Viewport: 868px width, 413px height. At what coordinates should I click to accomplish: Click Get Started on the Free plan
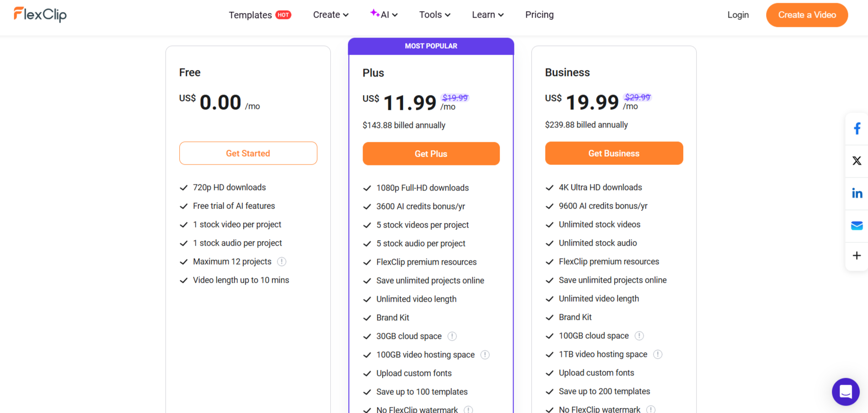[x=248, y=153]
